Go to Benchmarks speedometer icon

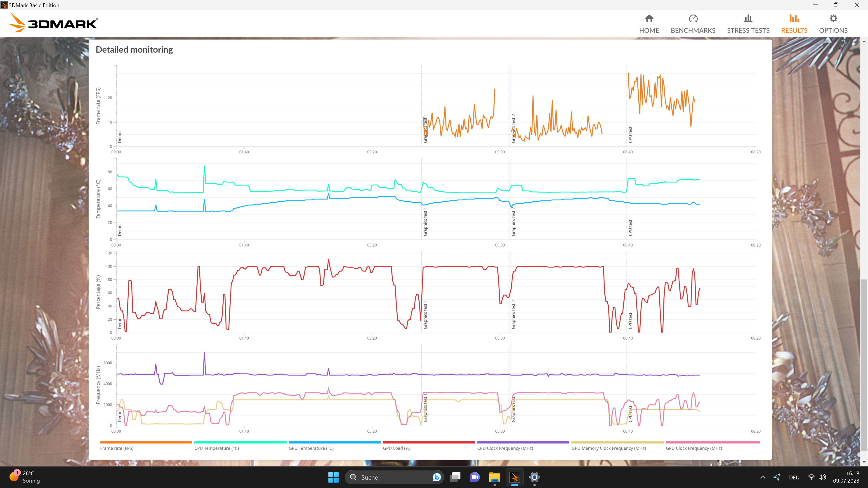coord(693,19)
